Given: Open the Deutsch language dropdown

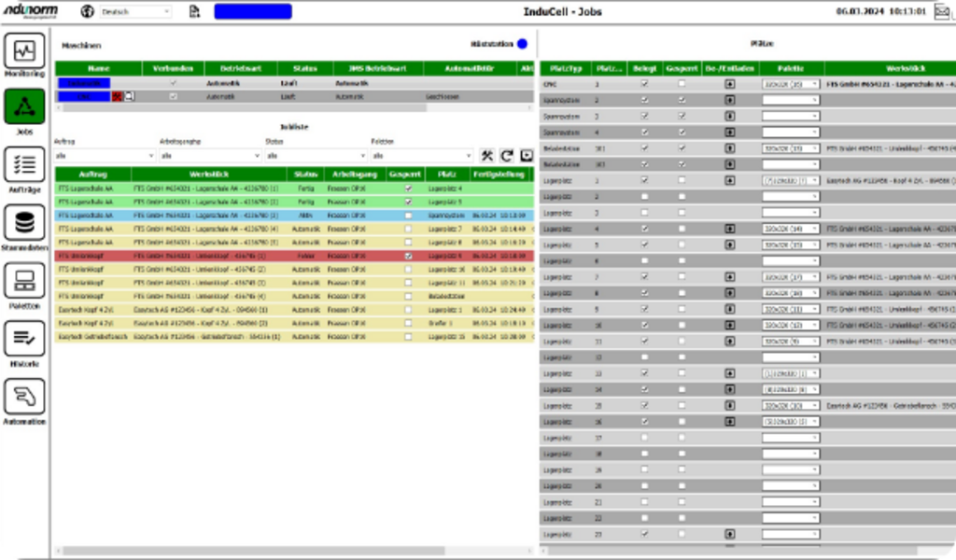Looking at the screenshot, I should [135, 11].
